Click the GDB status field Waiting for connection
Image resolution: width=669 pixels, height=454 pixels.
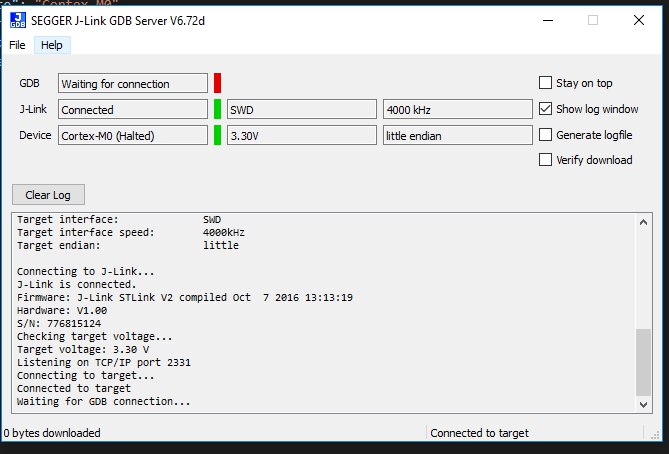tap(133, 83)
